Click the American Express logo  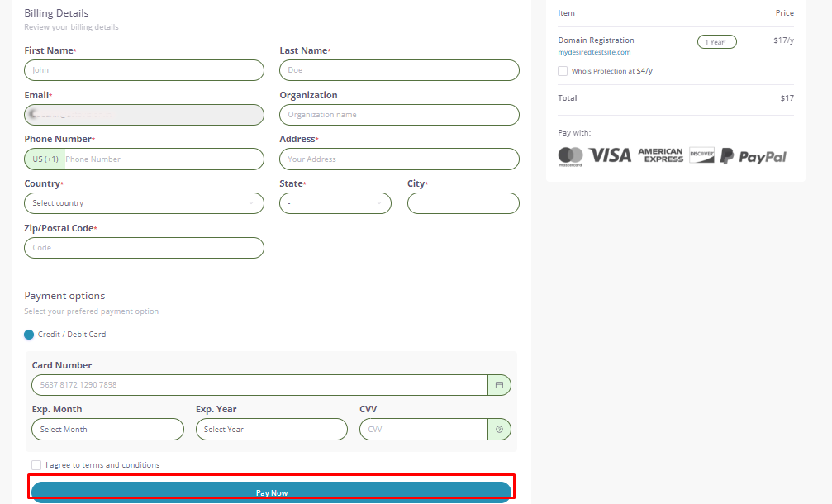click(660, 155)
